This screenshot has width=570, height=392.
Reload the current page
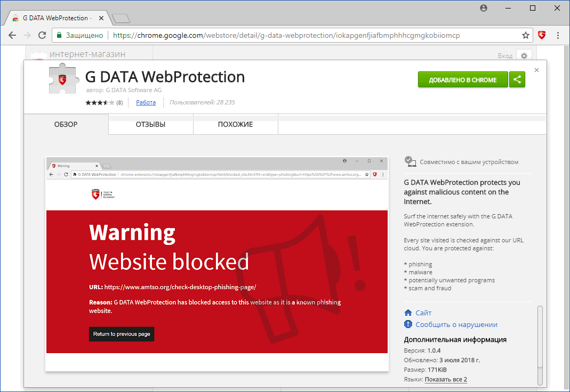tap(42, 36)
